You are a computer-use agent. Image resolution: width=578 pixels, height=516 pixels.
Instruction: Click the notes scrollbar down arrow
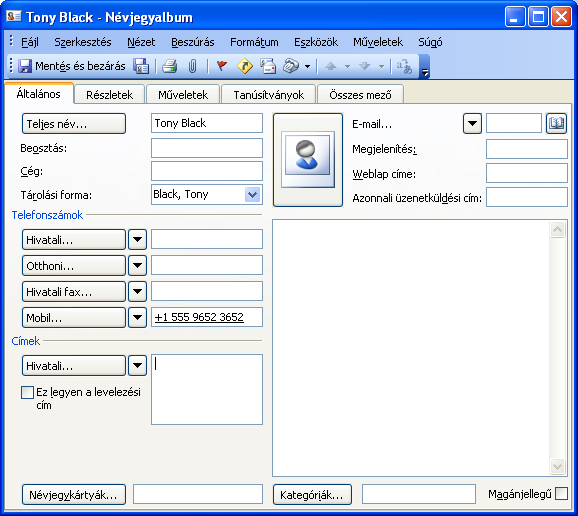(x=557, y=467)
